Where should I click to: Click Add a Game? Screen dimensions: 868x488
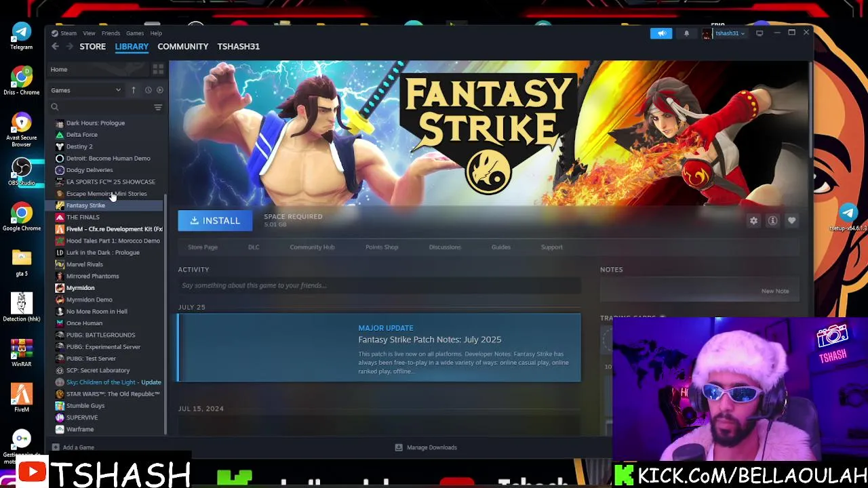[73, 447]
